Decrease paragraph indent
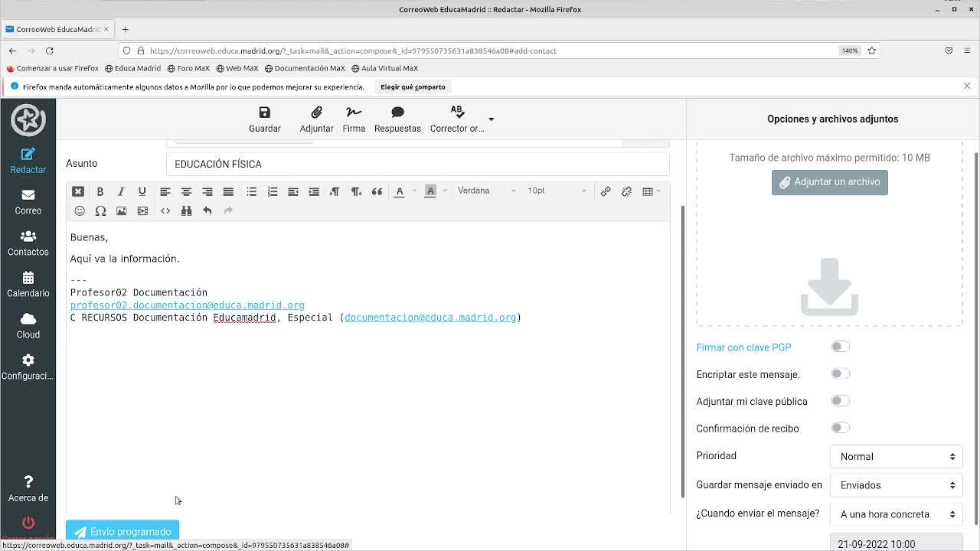 point(292,191)
